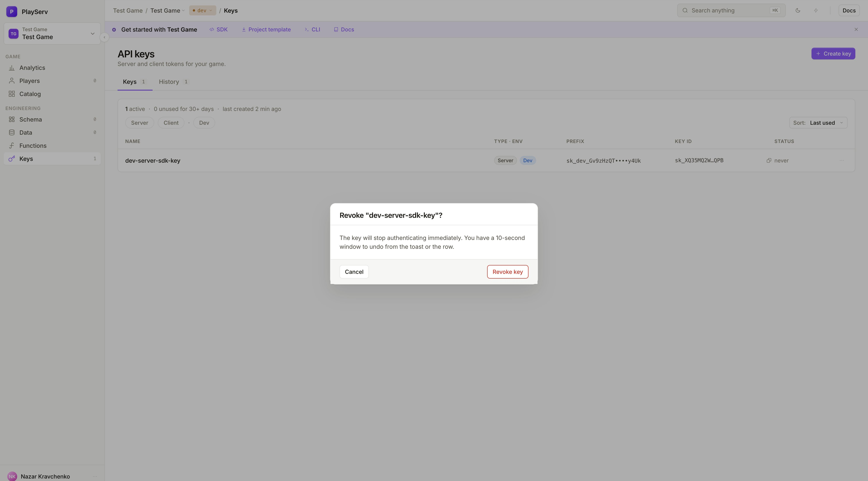
Task: Copy key ID using the copy icon
Action: click(769, 161)
